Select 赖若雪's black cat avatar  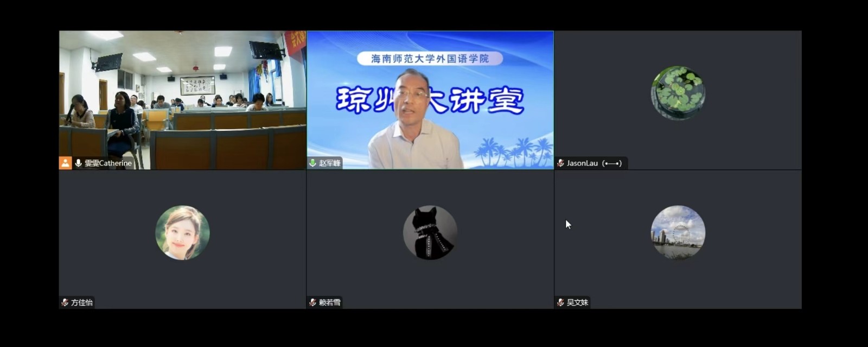coord(430,232)
